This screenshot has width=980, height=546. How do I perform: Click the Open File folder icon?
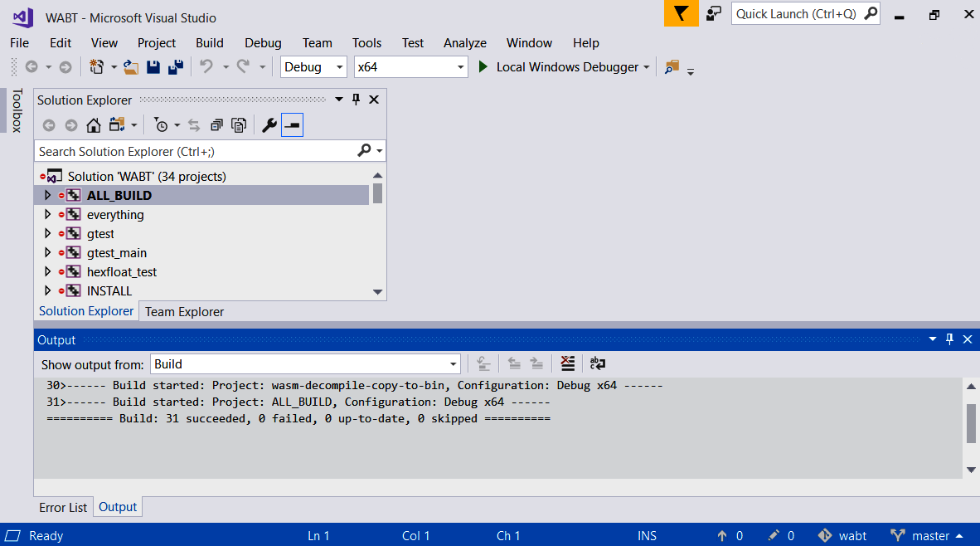pos(131,67)
